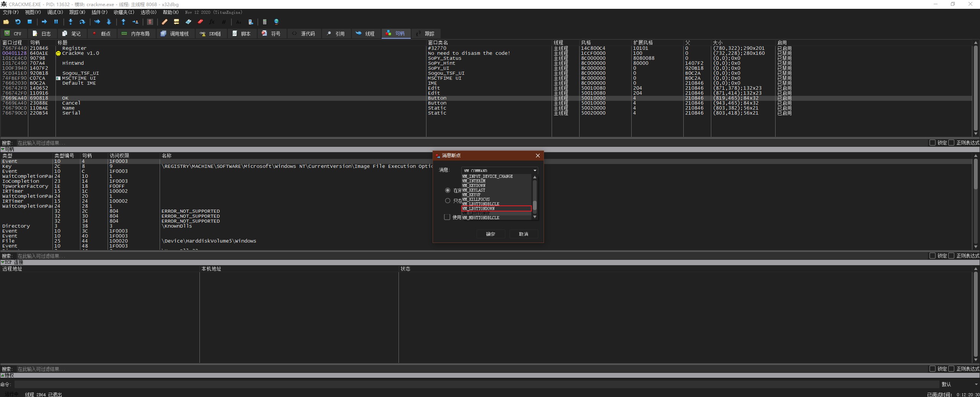This screenshot has width=980, height=397.
Task: Select the second radio button in 消息断点 dialog
Action: pos(448,201)
